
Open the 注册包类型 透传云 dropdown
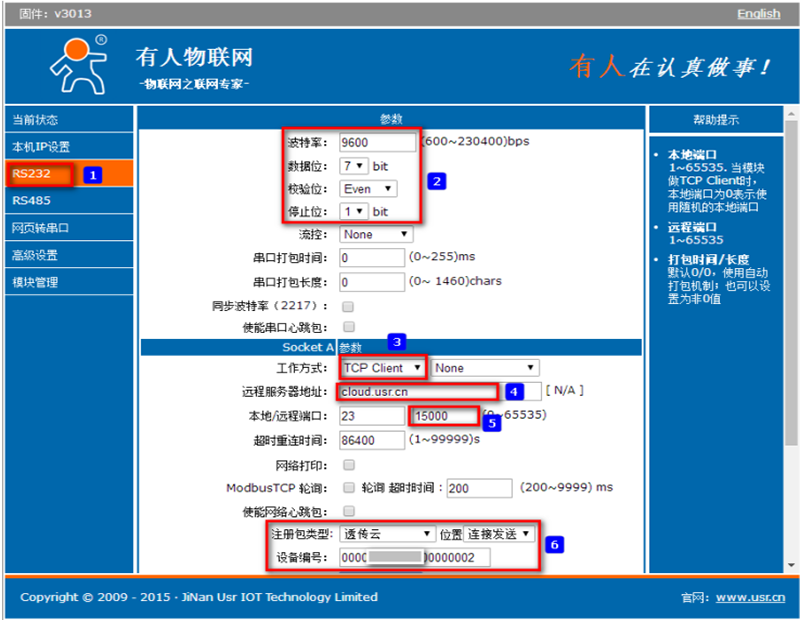coord(387,534)
